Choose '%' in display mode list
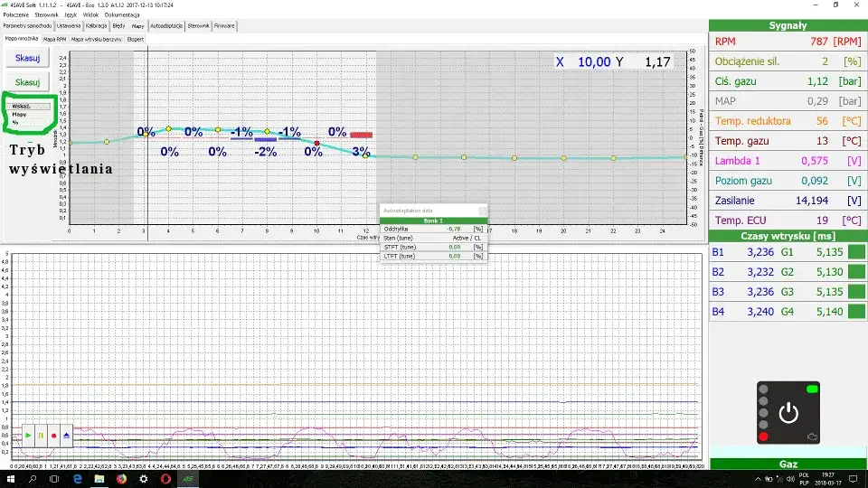The height and width of the screenshot is (488, 868). click(15, 122)
